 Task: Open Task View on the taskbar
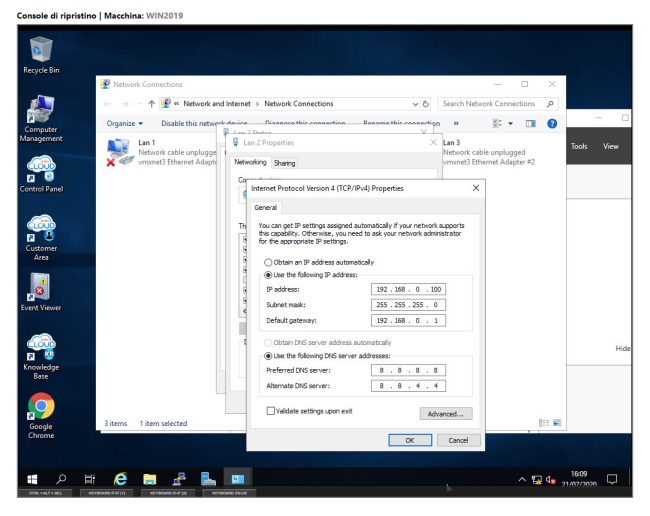tap(90, 479)
